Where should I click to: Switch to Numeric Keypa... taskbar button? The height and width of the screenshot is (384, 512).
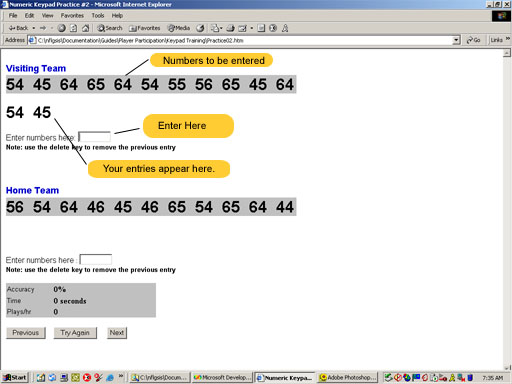coord(285,378)
